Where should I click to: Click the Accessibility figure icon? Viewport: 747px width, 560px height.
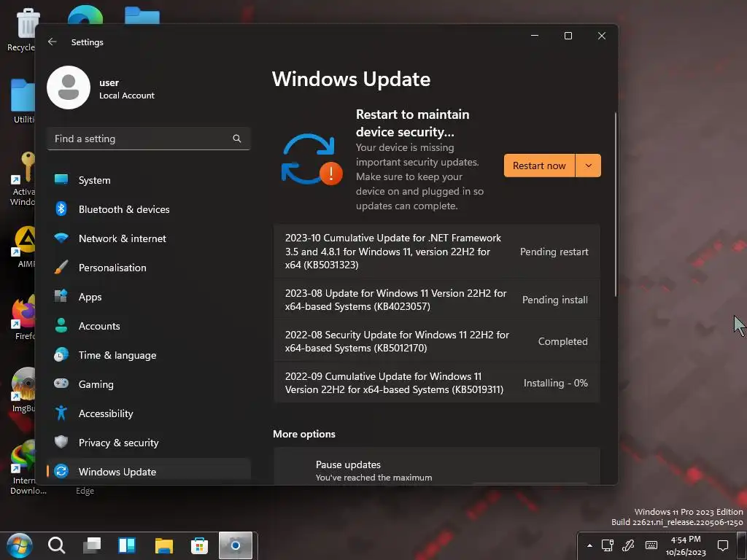click(x=61, y=413)
